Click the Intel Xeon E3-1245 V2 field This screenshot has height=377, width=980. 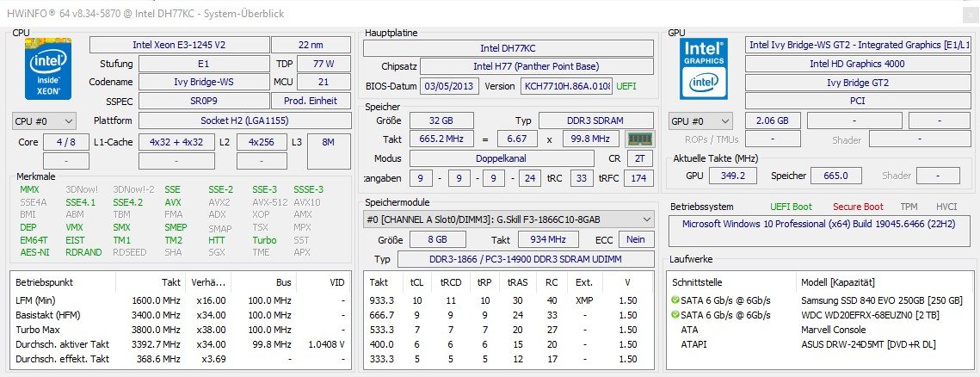point(179,45)
